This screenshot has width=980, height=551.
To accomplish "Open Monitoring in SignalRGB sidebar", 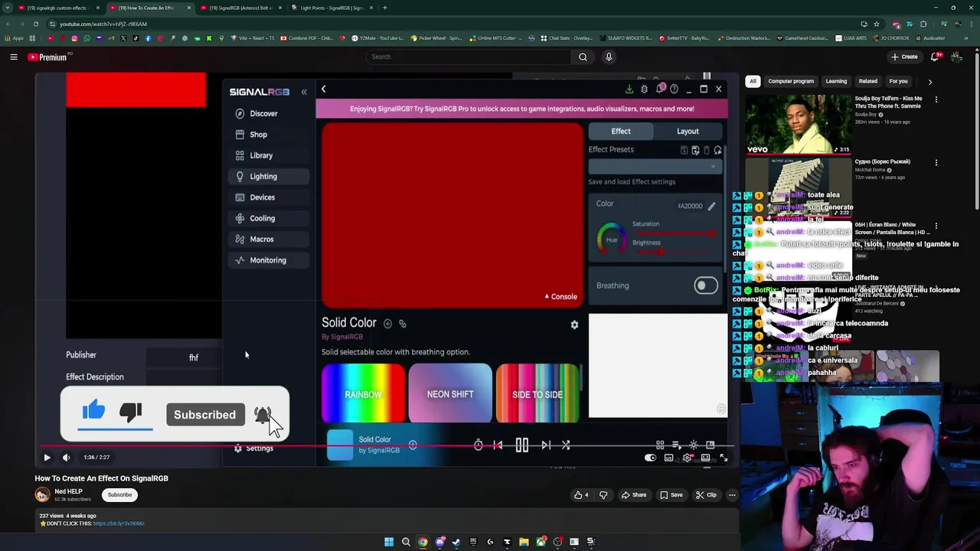I will pyautogui.click(x=268, y=260).
